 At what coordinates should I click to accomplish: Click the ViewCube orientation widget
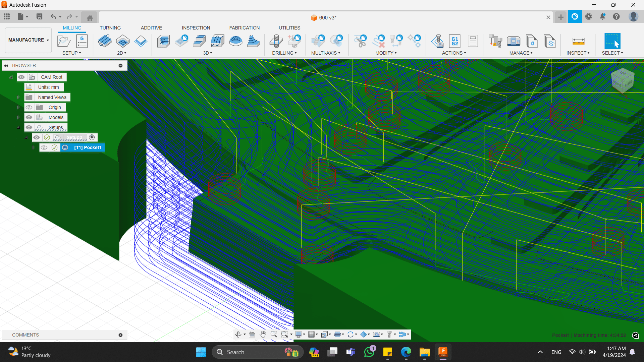(x=623, y=81)
